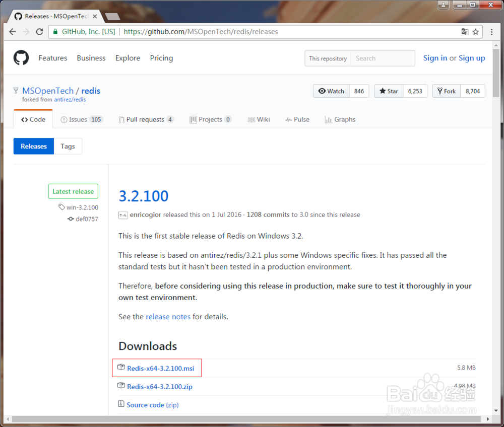Open the Business nav link
Viewport: 504px width, 427px height.
click(x=91, y=58)
